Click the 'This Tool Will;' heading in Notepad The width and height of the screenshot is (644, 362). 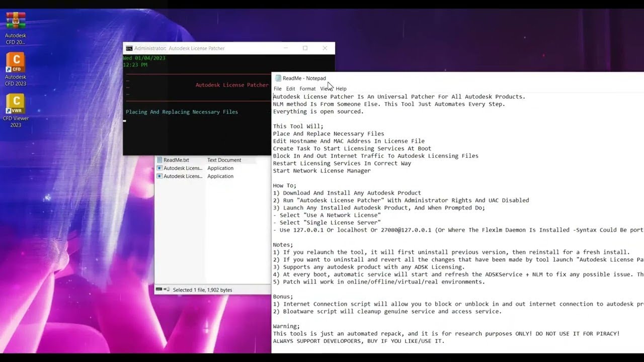coord(298,126)
